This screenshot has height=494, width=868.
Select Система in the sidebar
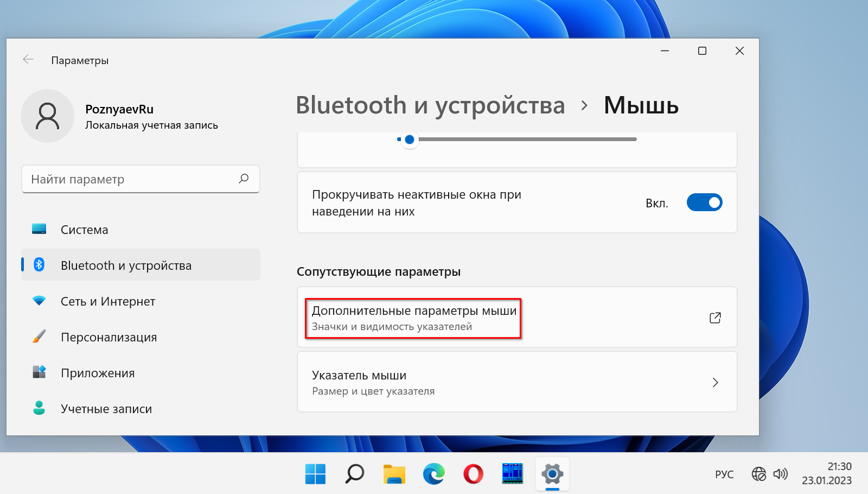(x=85, y=230)
